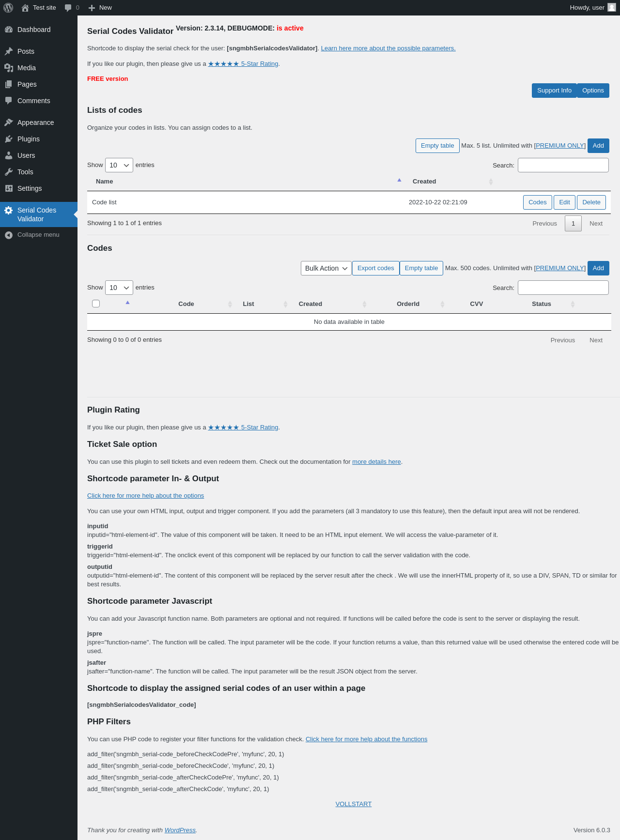Click page 1 in lists pagination
This screenshot has height=840, width=620.
pos(573,224)
